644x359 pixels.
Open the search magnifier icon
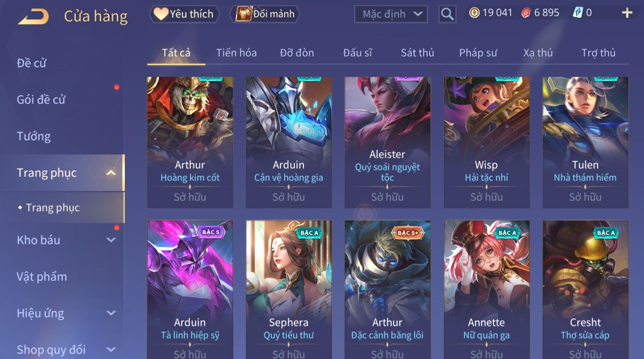coord(447,15)
